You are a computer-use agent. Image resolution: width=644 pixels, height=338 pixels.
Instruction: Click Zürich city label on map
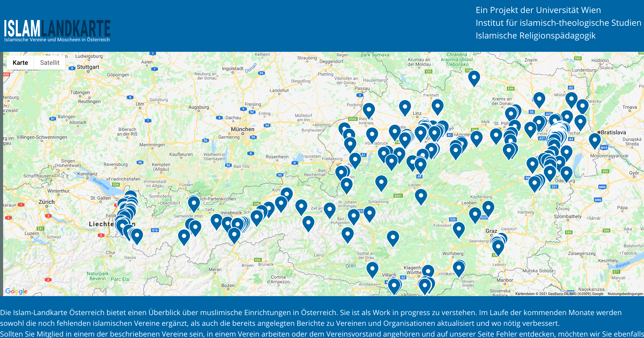[x=47, y=202]
